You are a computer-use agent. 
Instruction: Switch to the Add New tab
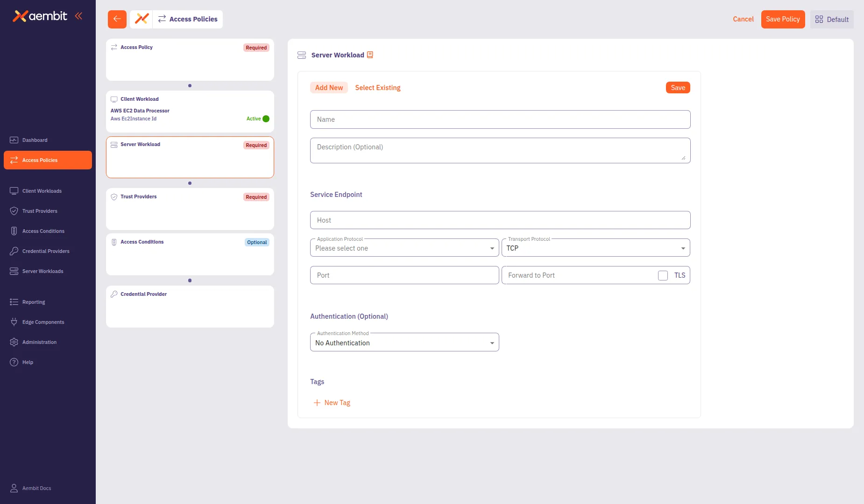(x=329, y=87)
